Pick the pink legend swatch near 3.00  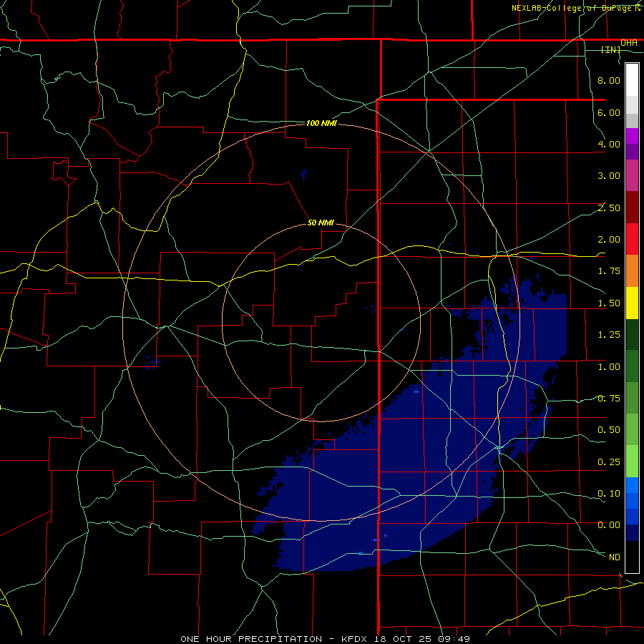pyautogui.click(x=632, y=176)
